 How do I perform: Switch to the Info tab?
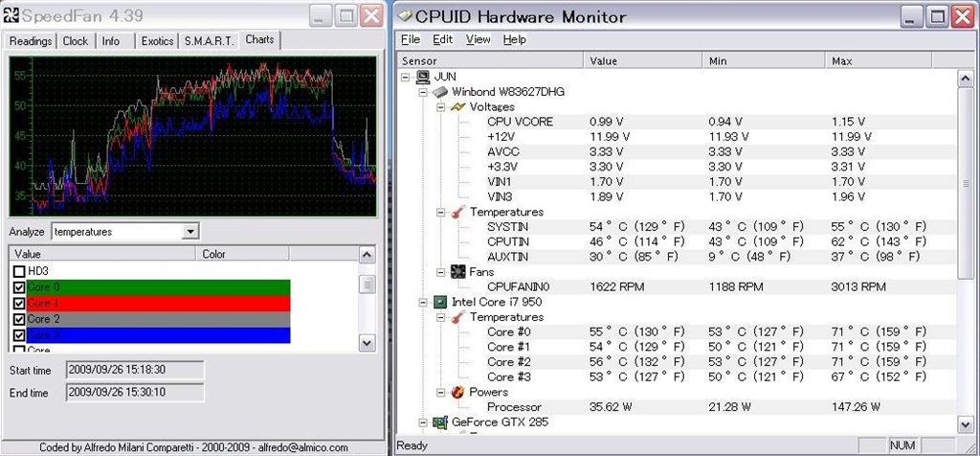coord(114,40)
